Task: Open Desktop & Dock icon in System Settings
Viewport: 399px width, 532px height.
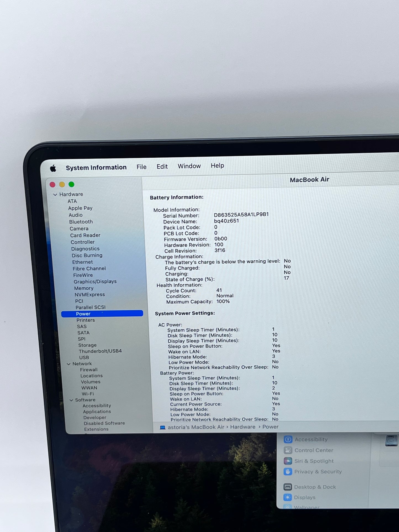Action: coord(288,487)
